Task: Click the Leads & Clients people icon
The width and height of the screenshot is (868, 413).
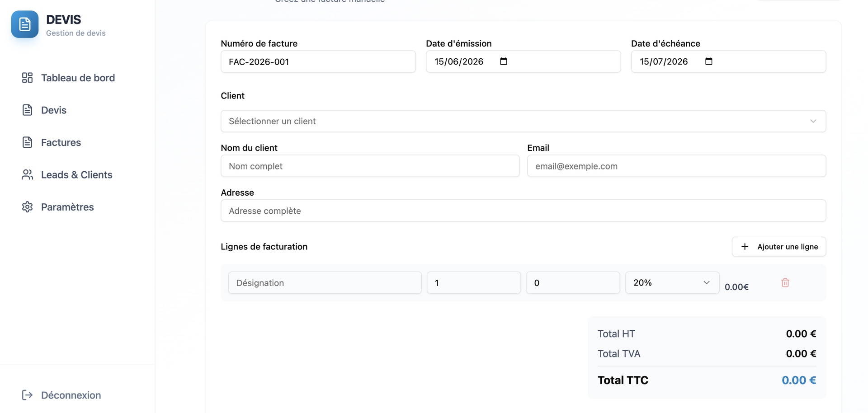Action: [27, 174]
